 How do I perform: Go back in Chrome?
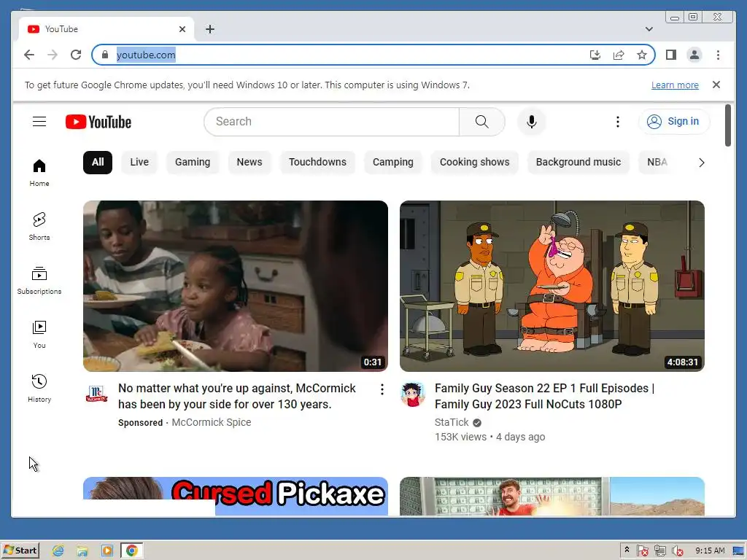[x=29, y=55]
